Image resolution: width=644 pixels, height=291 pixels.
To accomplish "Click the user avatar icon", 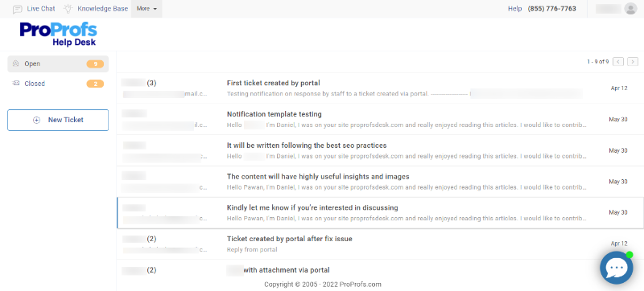I will pyautogui.click(x=630, y=9).
